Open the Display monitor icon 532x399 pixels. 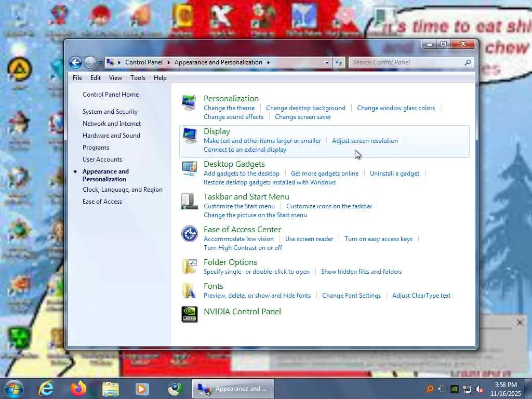(x=189, y=136)
